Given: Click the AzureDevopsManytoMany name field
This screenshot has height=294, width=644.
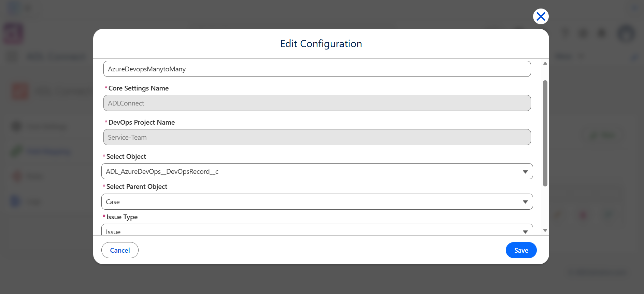Looking at the screenshot, I should coord(317,69).
